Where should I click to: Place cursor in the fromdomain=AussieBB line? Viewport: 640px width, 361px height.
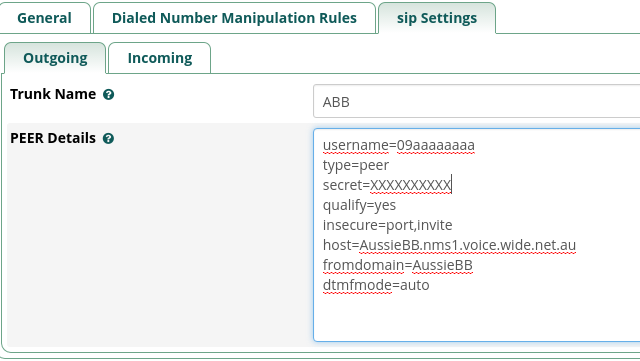[398, 265]
